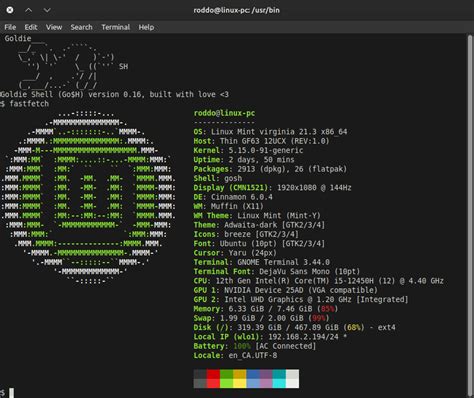Screen dimensions: 474x398
Task: Click the window title roddo@linux-pc: /usr/bin
Action: point(237,10)
